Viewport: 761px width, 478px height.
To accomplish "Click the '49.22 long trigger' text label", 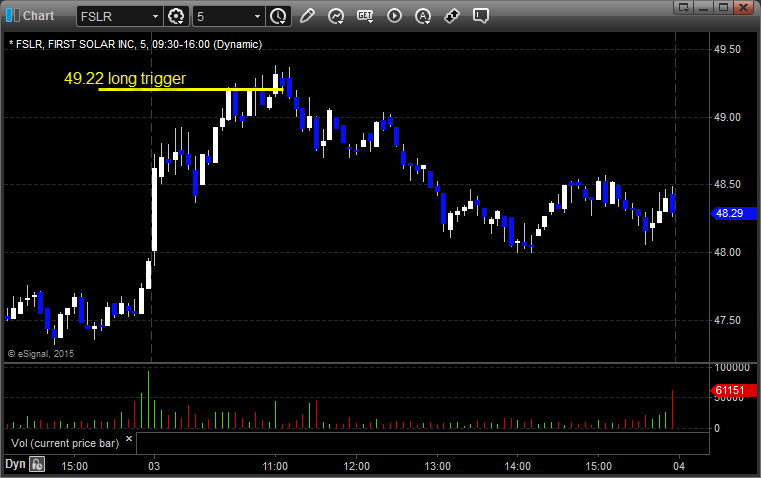I will (x=125, y=78).
